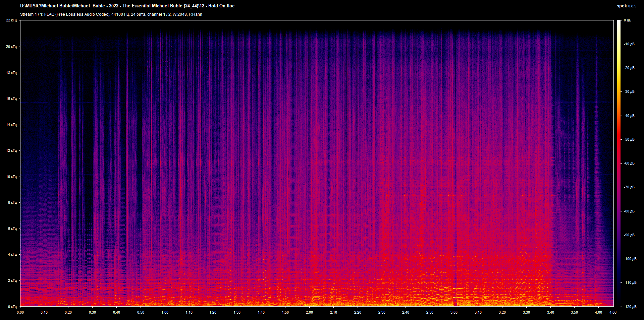Viewport: 644px width, 320px height.
Task: Click the 3:00 time axis label
Action: [454, 313]
